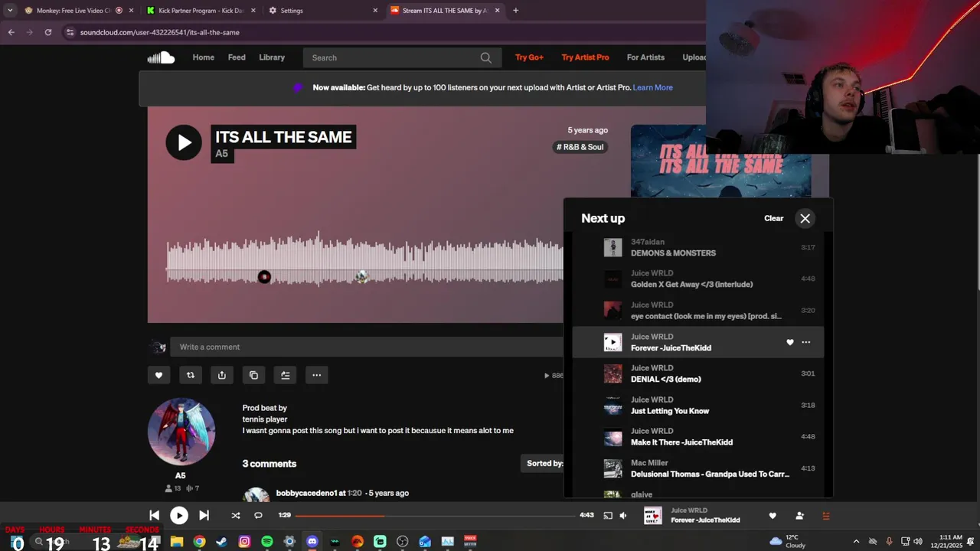Go back in the browser
The image size is (980, 551).
click(11, 32)
